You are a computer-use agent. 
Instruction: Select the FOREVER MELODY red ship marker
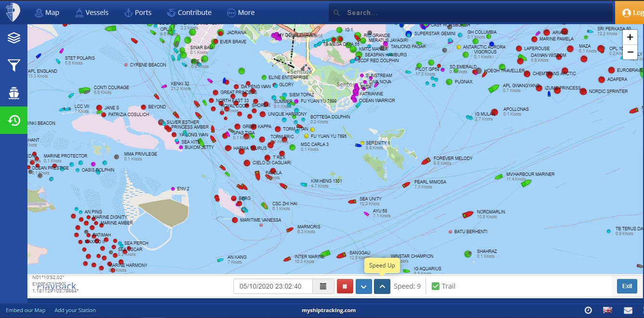[x=426, y=161]
